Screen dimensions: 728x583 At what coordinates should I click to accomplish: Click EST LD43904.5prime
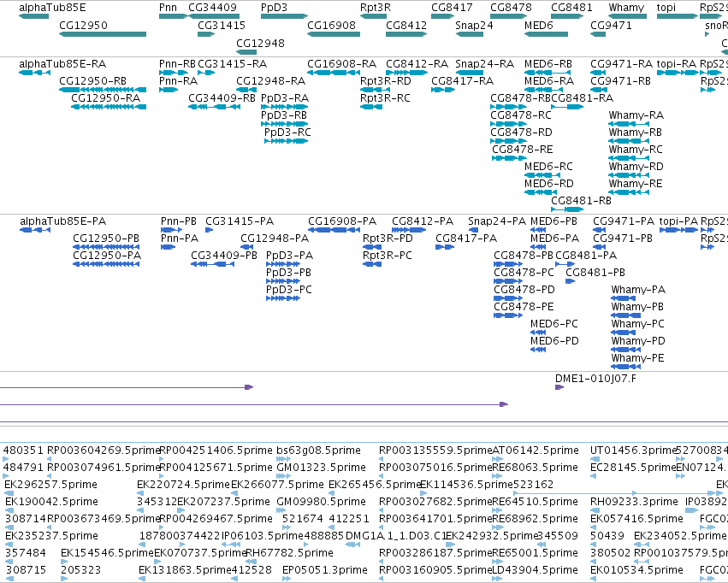tap(535, 570)
